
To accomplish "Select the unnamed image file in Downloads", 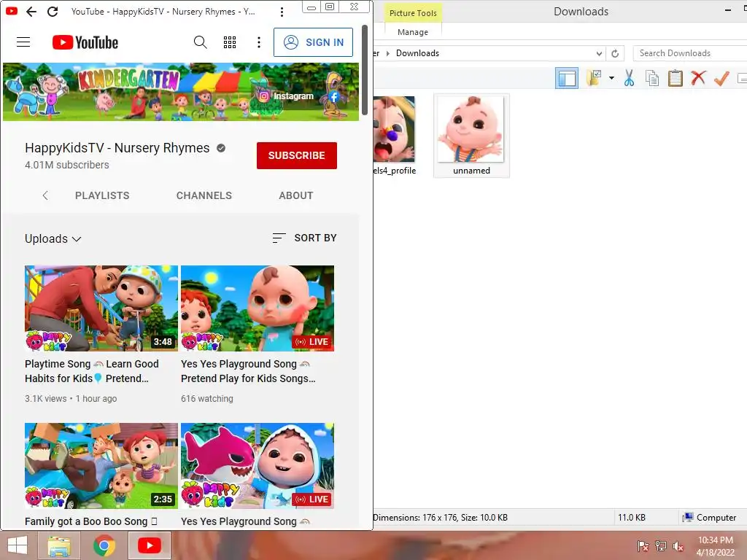I will [x=472, y=136].
